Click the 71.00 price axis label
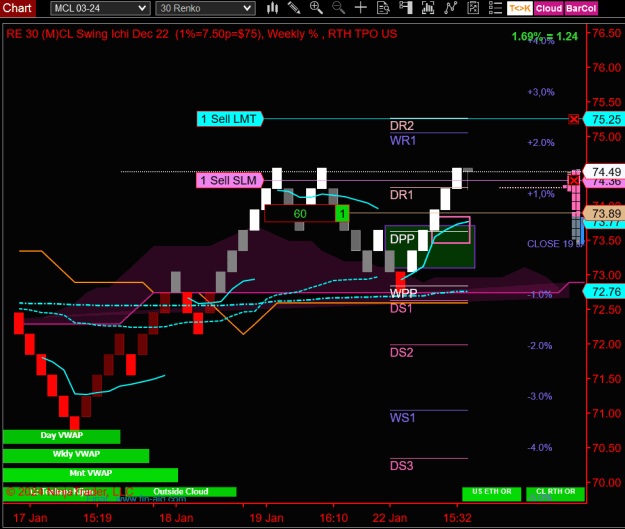This screenshot has height=529, width=625. pos(606,413)
